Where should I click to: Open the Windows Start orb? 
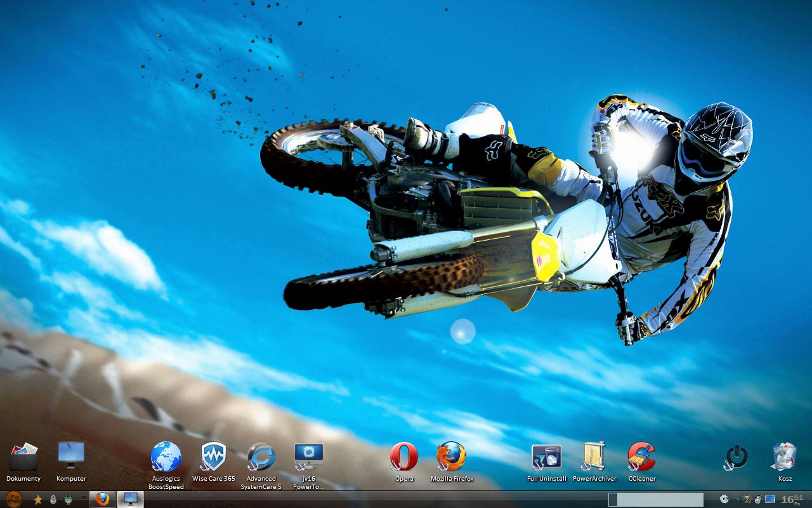pos(13,499)
